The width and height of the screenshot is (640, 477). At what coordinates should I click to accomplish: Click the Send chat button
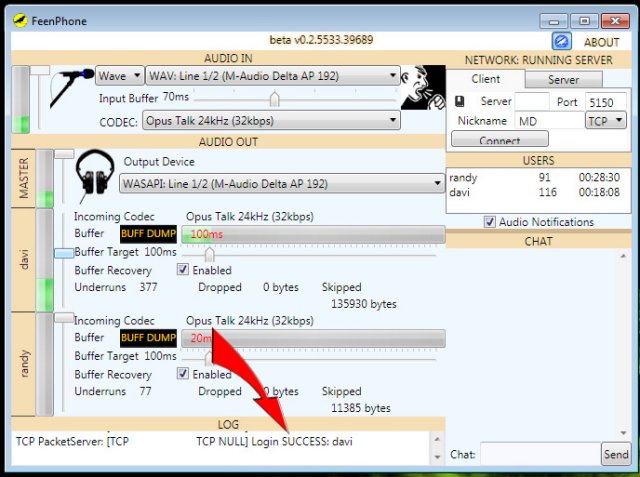tap(616, 454)
